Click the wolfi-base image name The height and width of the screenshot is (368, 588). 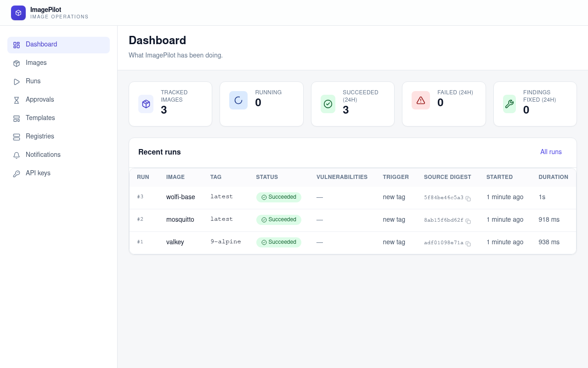(x=181, y=197)
